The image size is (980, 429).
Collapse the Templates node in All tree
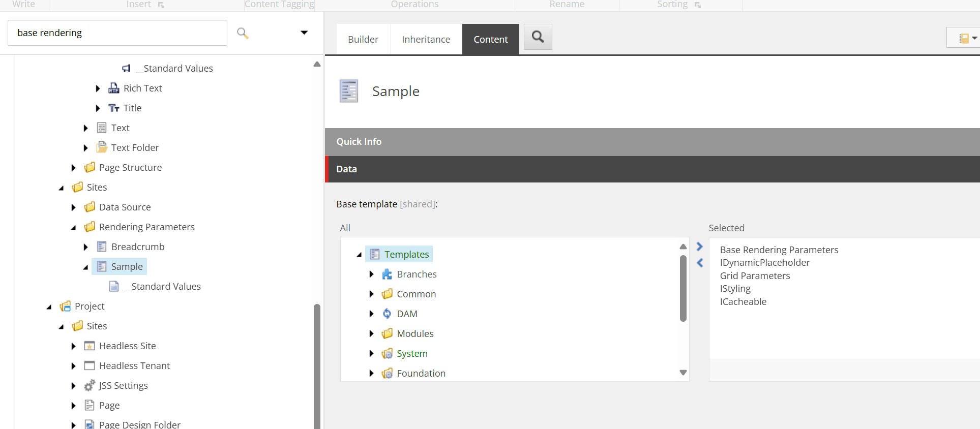[359, 255]
